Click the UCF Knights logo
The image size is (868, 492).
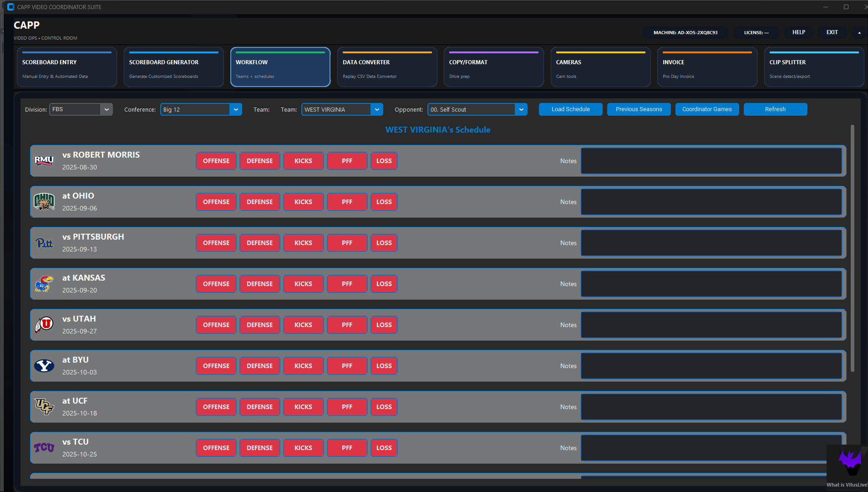pyautogui.click(x=44, y=407)
